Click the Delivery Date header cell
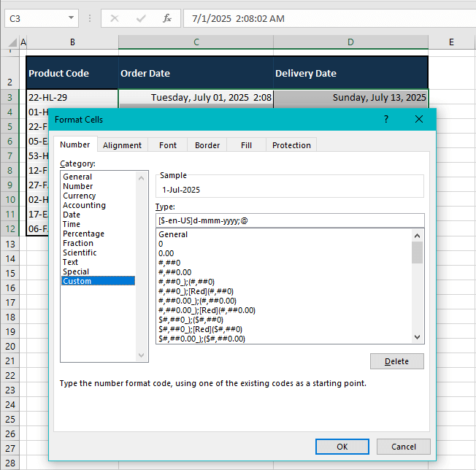 [350, 73]
